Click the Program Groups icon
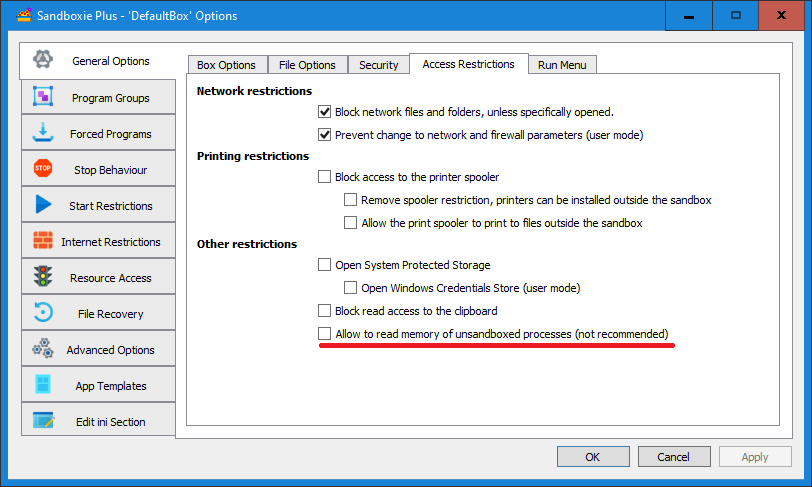The width and height of the screenshot is (812, 487). [43, 97]
